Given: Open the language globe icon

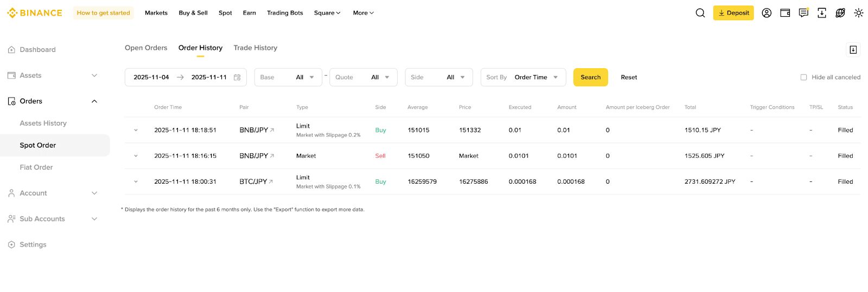Looking at the screenshot, I should (840, 13).
